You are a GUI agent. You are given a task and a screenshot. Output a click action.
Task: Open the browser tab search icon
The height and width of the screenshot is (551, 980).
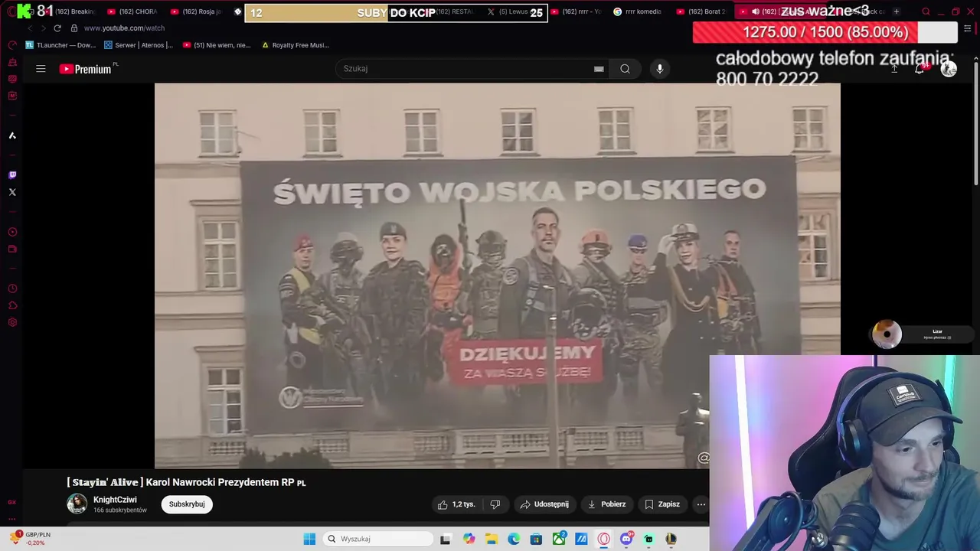pyautogui.click(x=926, y=11)
